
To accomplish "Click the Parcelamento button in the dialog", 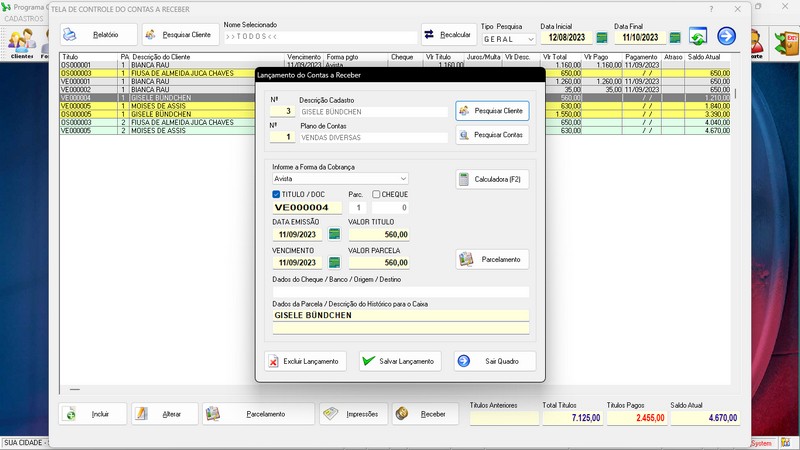I will pos(492,259).
